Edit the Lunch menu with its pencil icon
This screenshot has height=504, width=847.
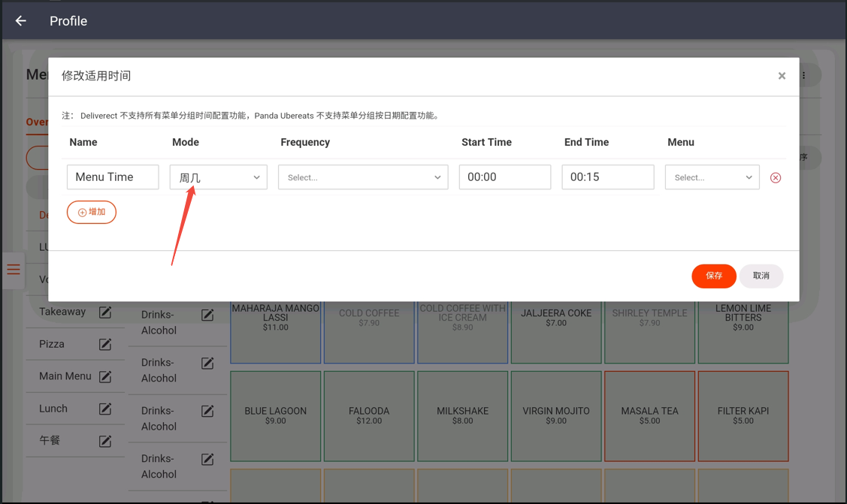[105, 409]
